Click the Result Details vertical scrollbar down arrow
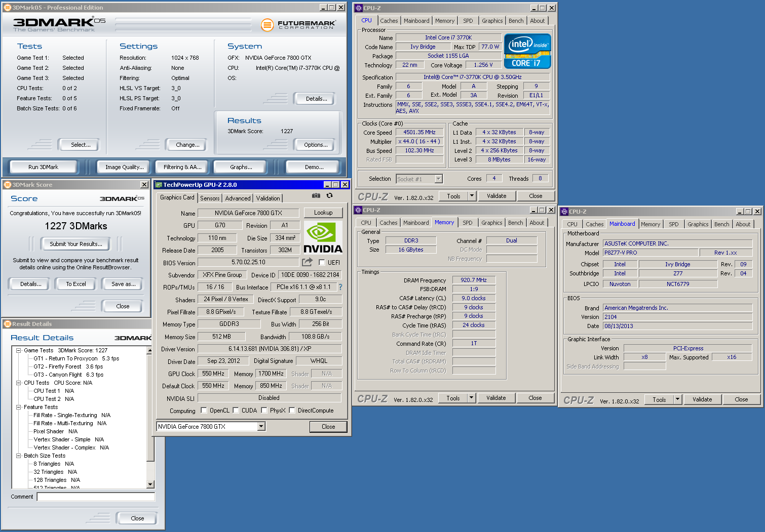Image resolution: width=765 pixels, height=532 pixels. tap(150, 484)
